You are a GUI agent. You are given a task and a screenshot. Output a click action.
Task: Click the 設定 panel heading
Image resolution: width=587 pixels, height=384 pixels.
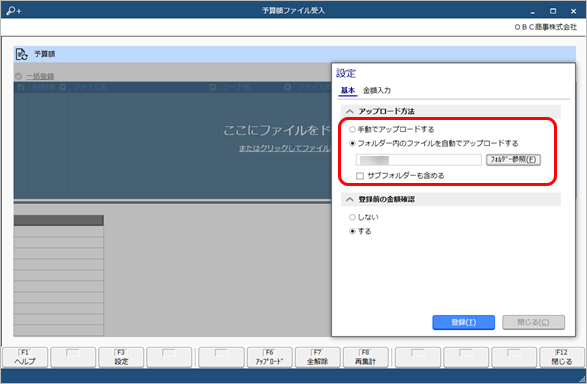point(346,73)
